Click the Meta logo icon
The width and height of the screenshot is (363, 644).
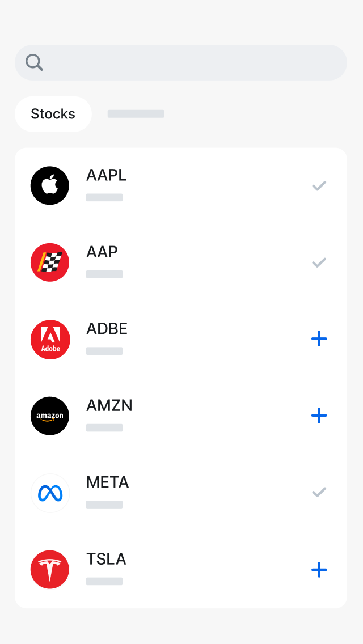pyautogui.click(x=50, y=493)
